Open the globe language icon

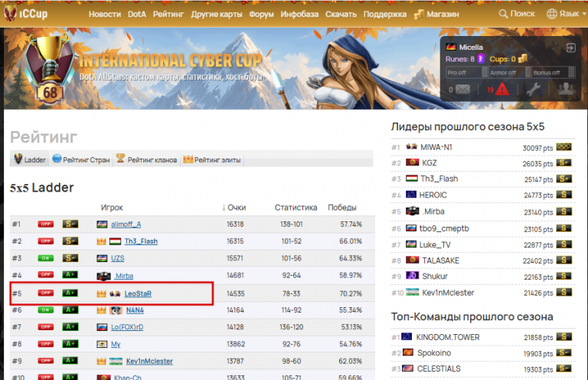click(x=551, y=14)
